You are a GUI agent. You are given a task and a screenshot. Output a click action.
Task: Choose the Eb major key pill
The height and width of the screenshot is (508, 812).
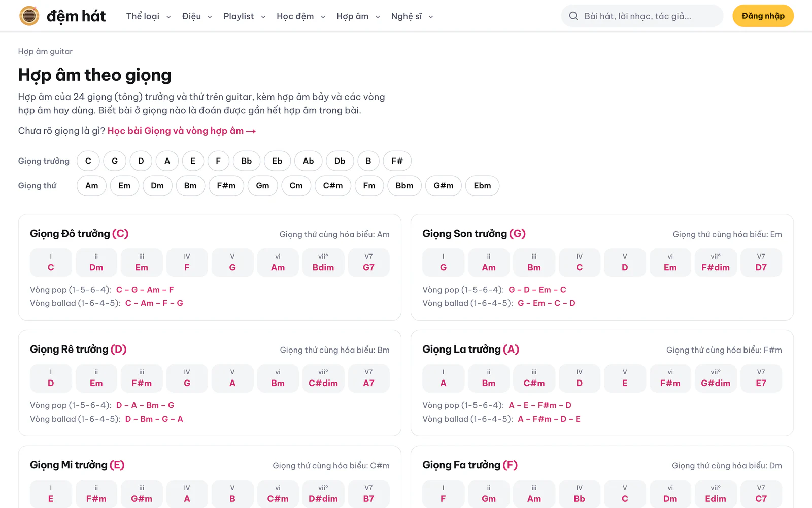(x=277, y=161)
